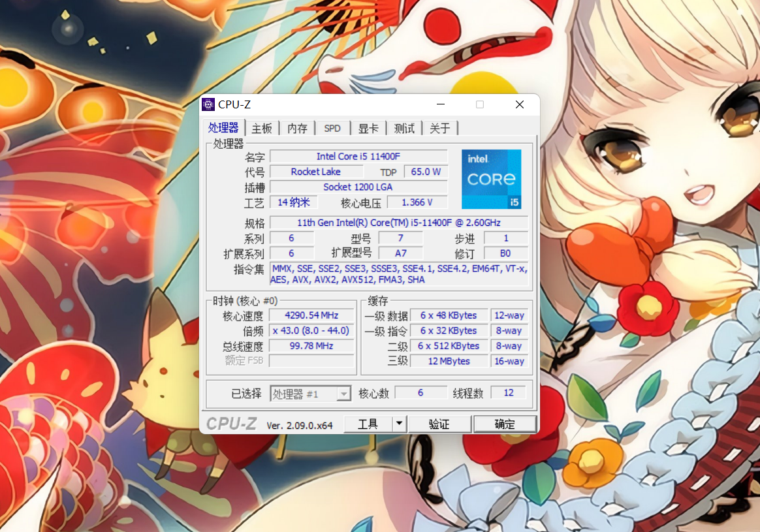
Task: Click the L1 instruction cache 6 x 32 KBytes
Action: 449,330
